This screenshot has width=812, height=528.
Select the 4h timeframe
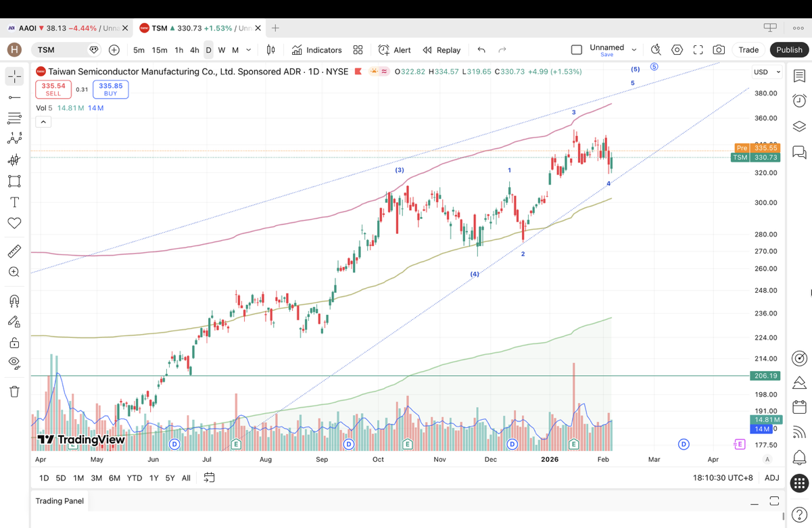pos(194,50)
